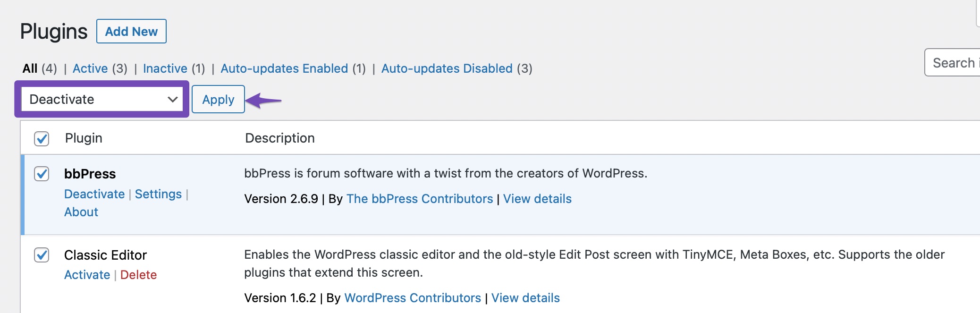Viewport: 980px width, 313px height.
Task: Open The bbPress Contributors author link
Action: [x=420, y=199]
